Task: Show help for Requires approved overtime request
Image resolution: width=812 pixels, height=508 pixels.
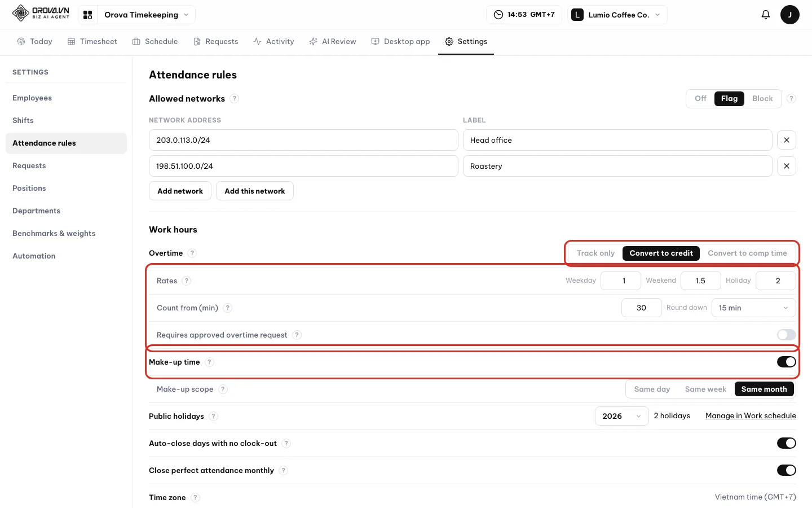Action: coord(297,335)
